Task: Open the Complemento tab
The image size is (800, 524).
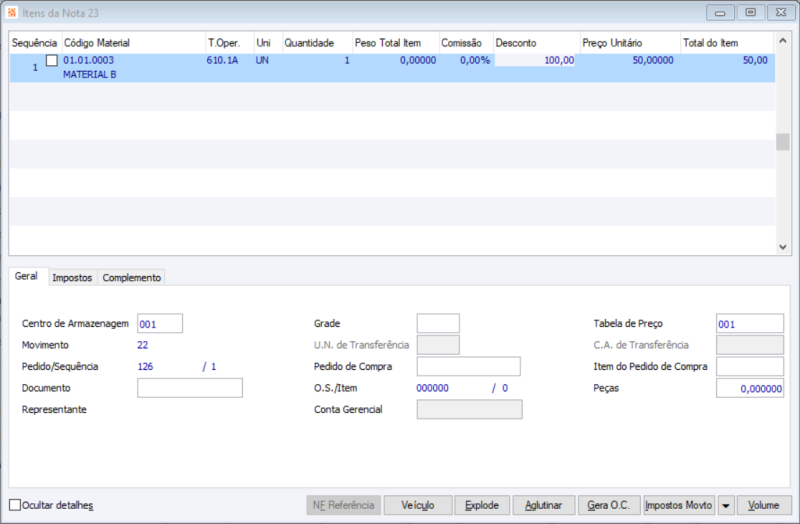Action: pyautogui.click(x=132, y=278)
